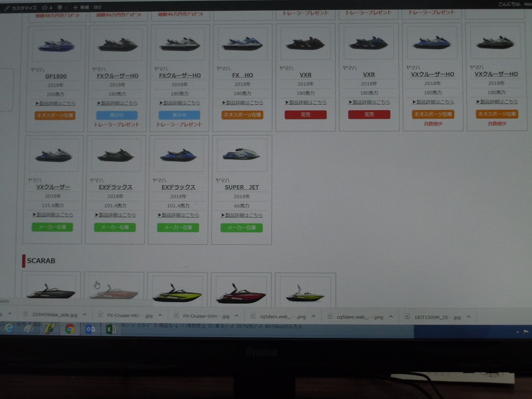Click the 総額48万円分プレゼント red text
532x399 pixels.
pos(57,15)
